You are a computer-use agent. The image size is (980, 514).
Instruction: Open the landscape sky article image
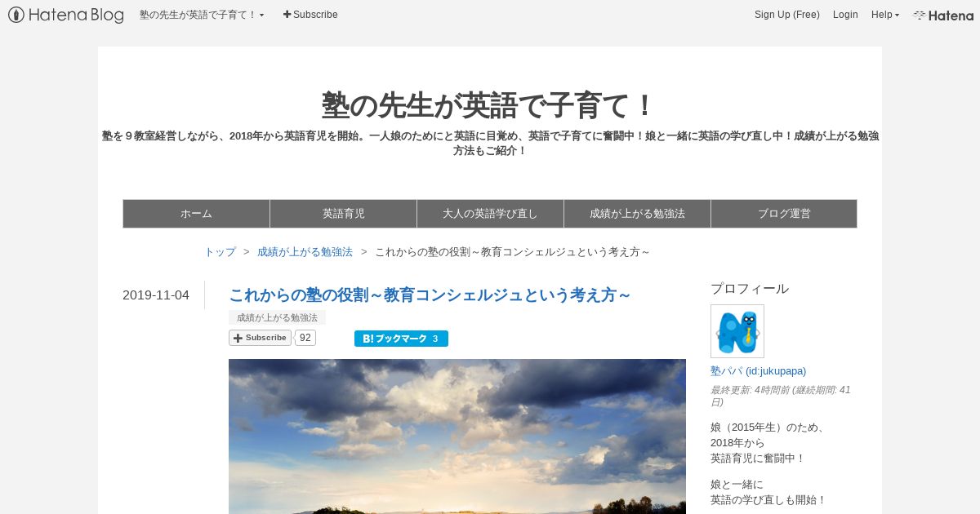(x=457, y=436)
